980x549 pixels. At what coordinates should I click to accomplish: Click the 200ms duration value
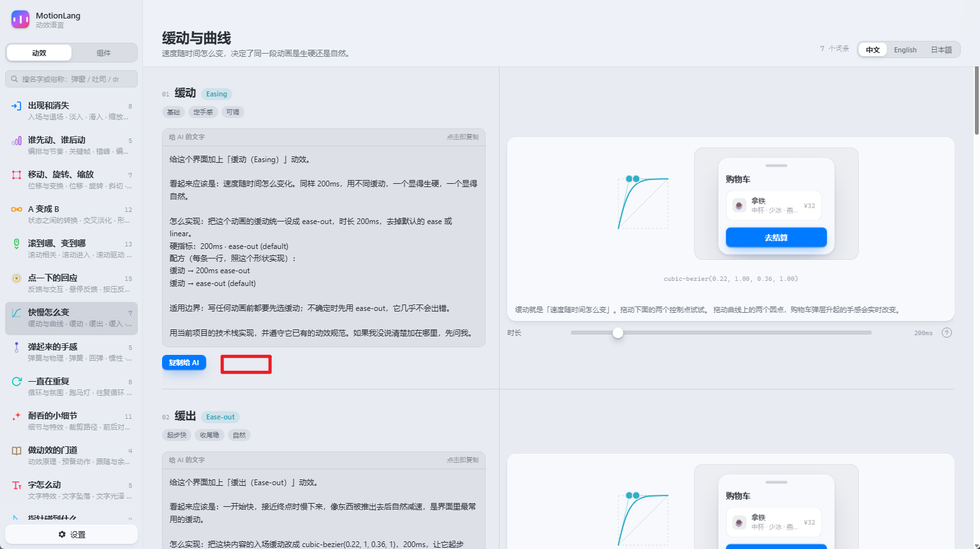coord(923,333)
